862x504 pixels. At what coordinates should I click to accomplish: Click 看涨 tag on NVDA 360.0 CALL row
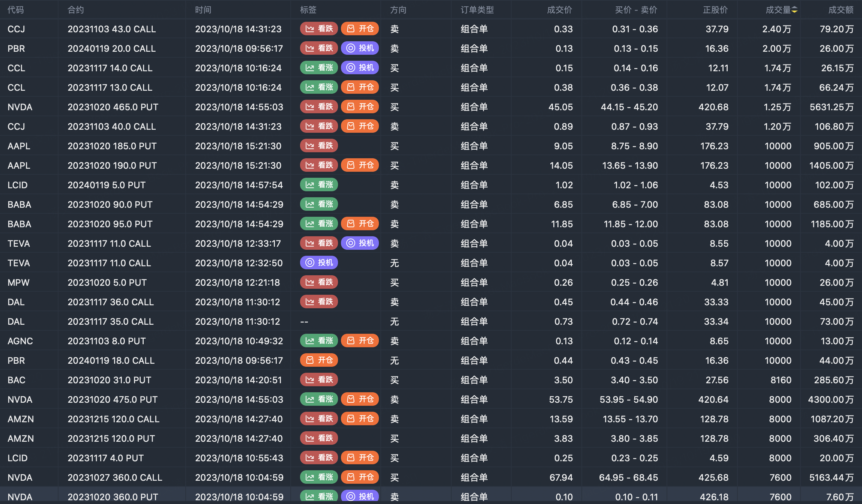[x=319, y=477]
